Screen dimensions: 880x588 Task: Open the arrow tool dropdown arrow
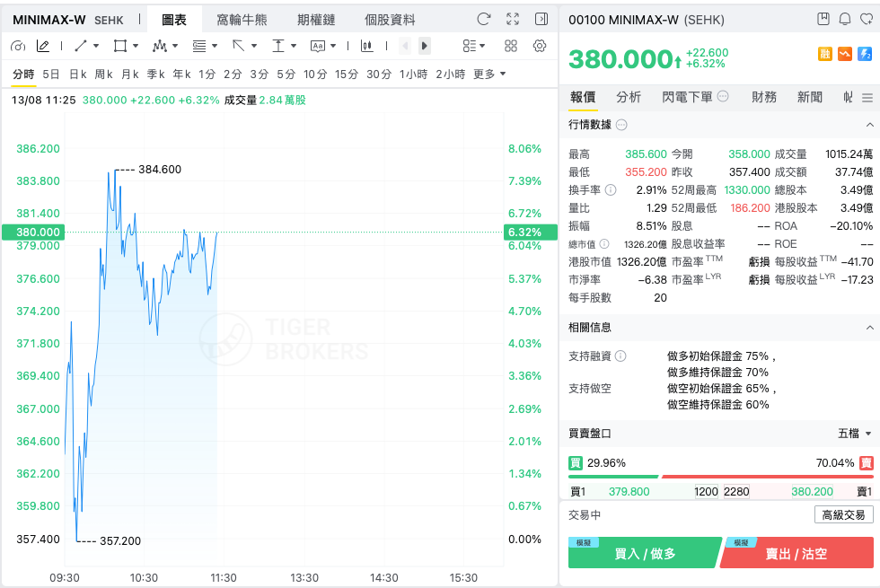(253, 46)
